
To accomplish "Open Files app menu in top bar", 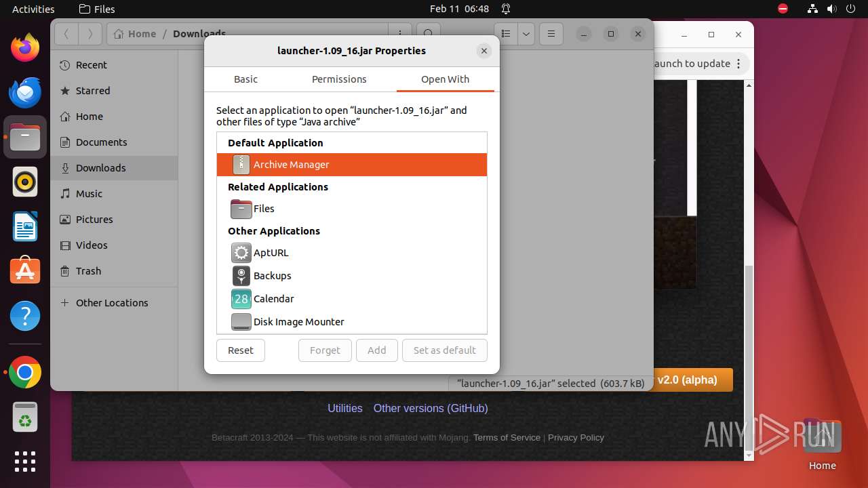I will point(97,9).
